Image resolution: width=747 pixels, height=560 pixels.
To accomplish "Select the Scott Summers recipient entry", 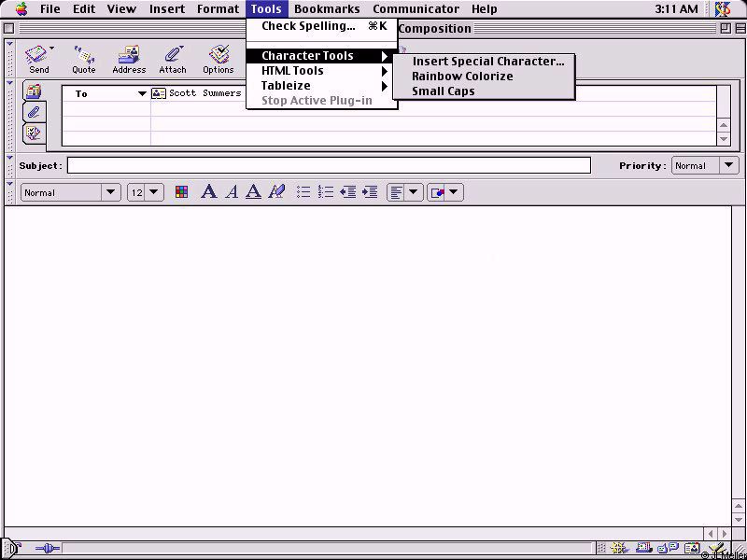I will pos(205,93).
